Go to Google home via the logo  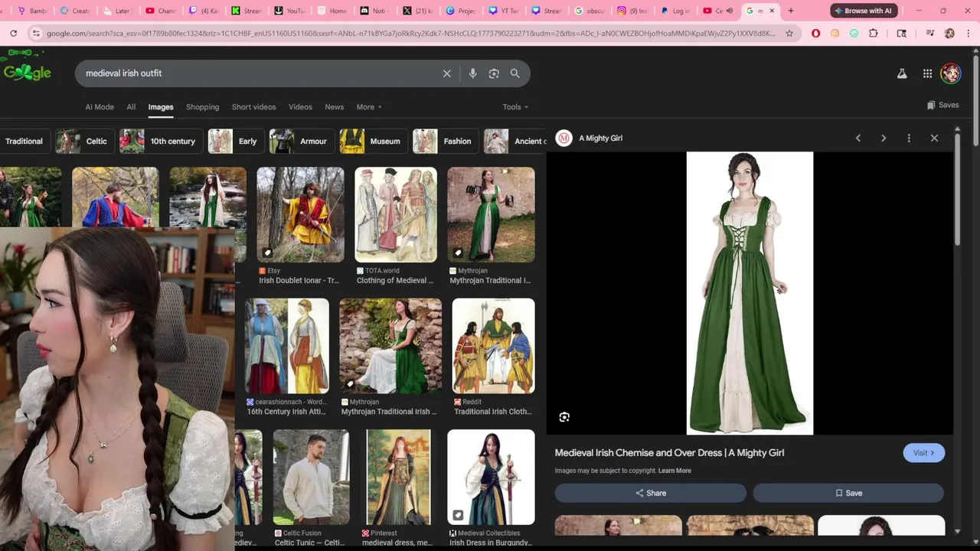point(27,72)
